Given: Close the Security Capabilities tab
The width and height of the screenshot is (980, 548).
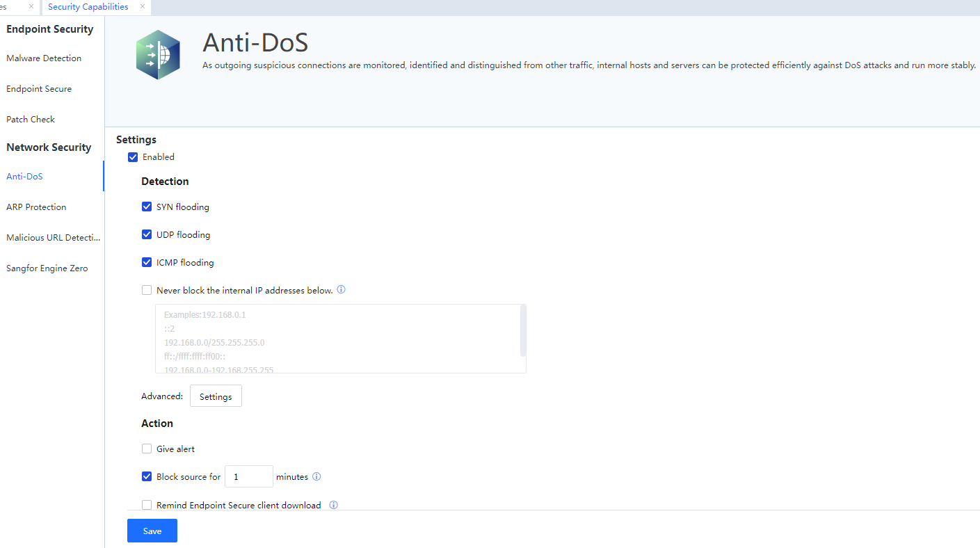Looking at the screenshot, I should point(143,6).
